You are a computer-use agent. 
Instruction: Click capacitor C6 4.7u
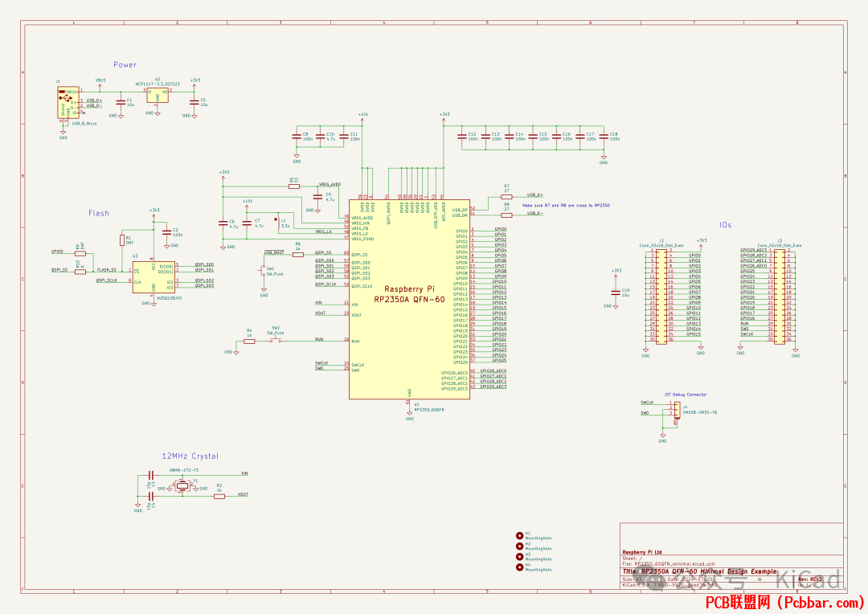click(223, 223)
